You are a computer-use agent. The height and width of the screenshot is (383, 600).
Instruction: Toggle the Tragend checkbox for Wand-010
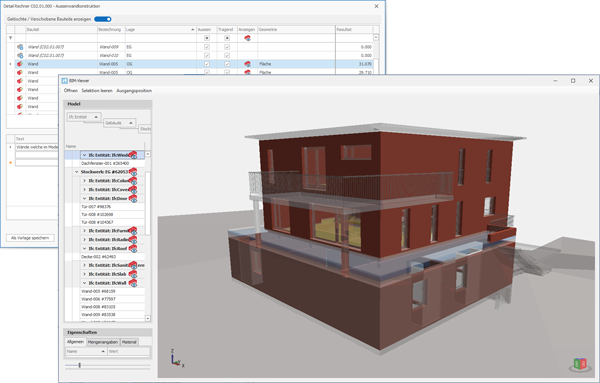coord(227,55)
